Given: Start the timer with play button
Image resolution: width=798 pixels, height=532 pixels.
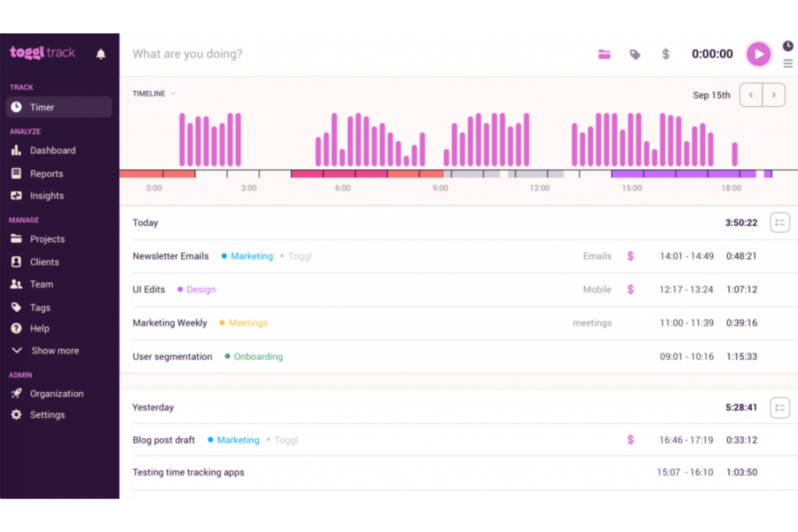Looking at the screenshot, I should 759,54.
